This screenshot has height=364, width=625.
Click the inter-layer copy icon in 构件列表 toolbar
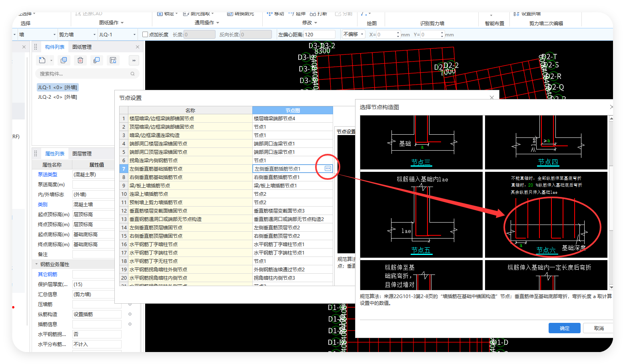coord(96,60)
